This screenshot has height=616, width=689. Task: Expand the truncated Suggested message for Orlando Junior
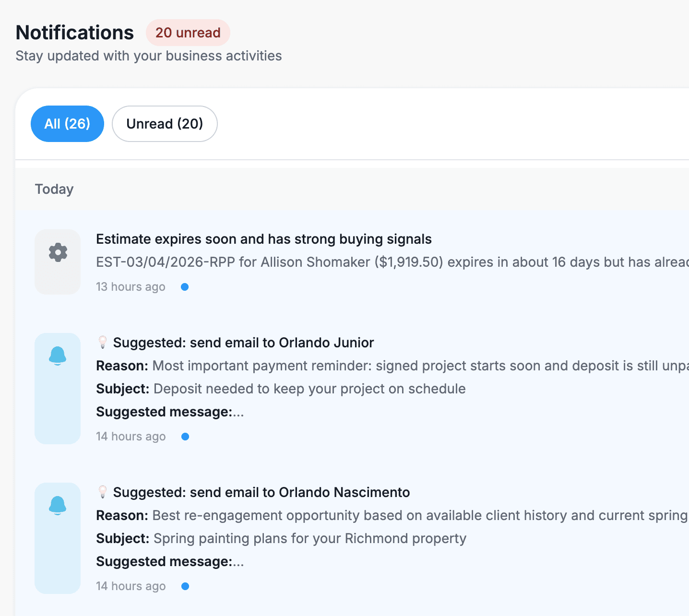pyautogui.click(x=238, y=412)
